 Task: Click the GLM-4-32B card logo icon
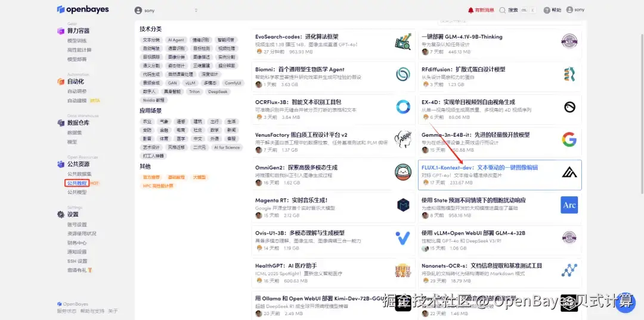(569, 238)
